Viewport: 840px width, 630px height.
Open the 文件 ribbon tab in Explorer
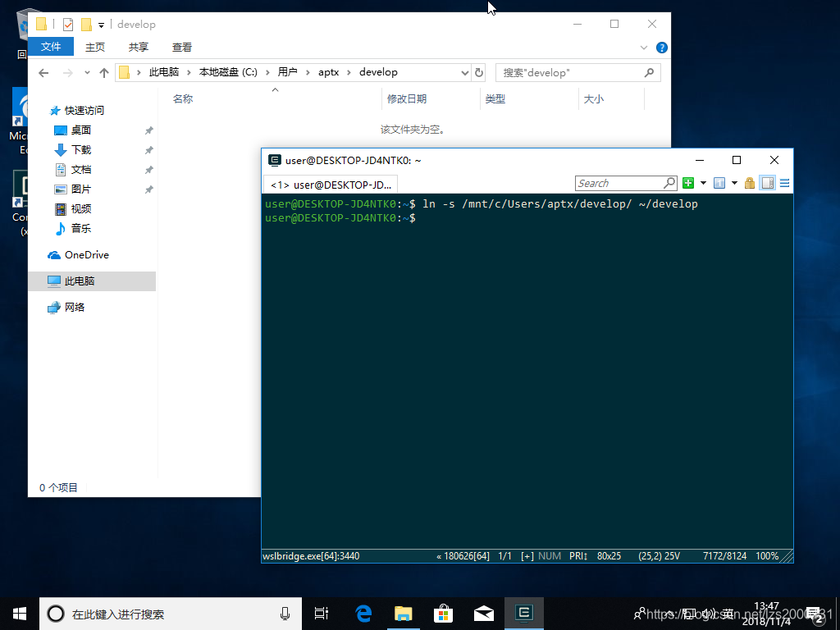50,47
